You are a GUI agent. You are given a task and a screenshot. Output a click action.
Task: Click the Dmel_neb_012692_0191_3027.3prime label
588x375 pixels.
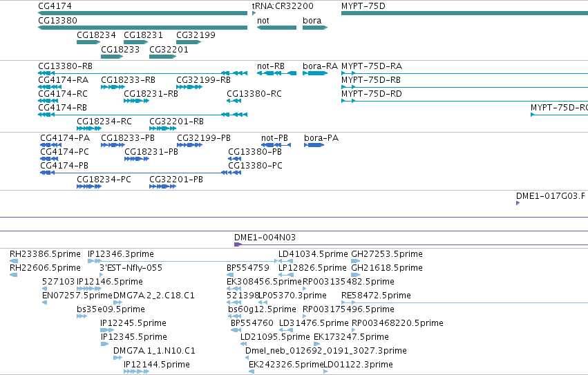(326, 352)
